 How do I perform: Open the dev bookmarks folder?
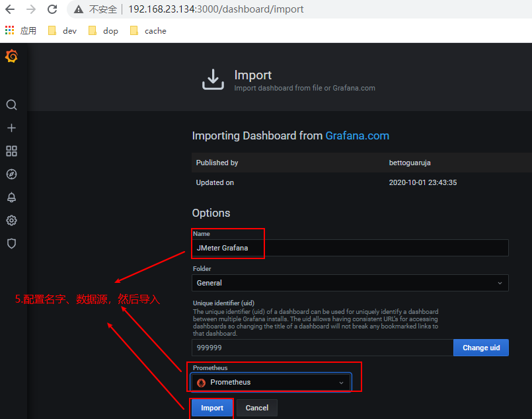click(x=62, y=31)
